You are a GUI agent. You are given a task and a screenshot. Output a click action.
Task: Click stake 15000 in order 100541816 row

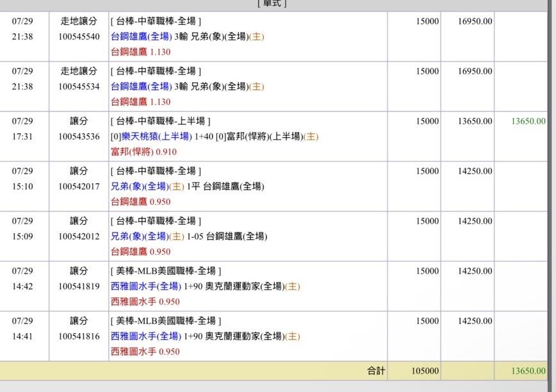coord(427,321)
